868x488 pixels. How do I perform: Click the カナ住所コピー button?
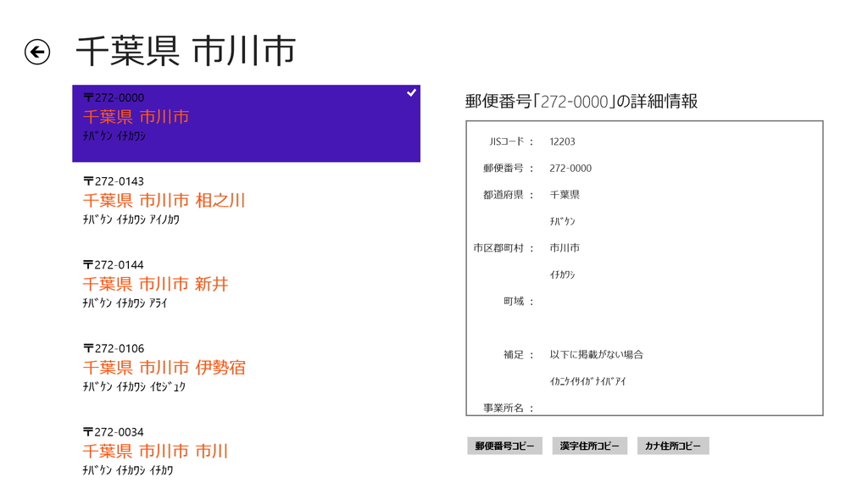[673, 445]
